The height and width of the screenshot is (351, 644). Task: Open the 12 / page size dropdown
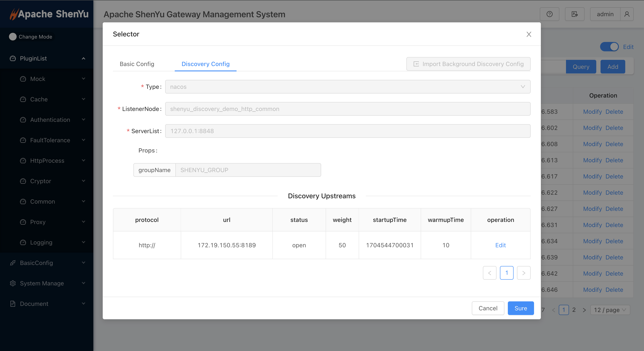pos(610,310)
